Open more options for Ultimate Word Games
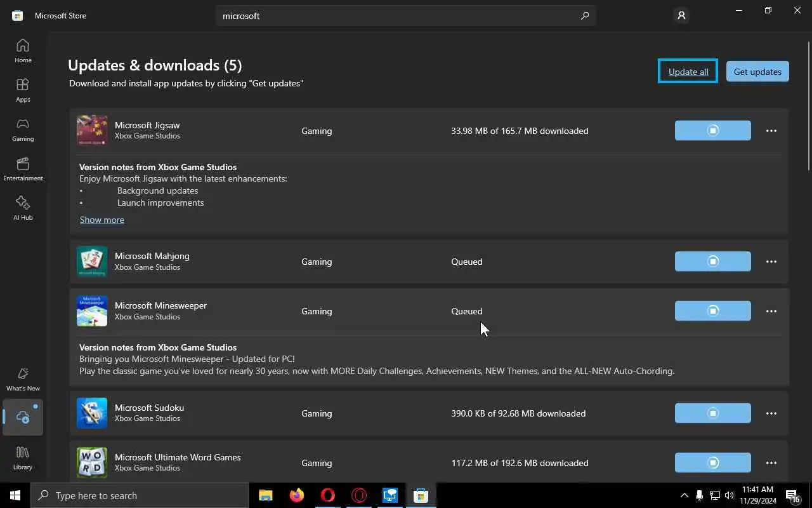Viewport: 812px width, 508px height. pyautogui.click(x=771, y=463)
